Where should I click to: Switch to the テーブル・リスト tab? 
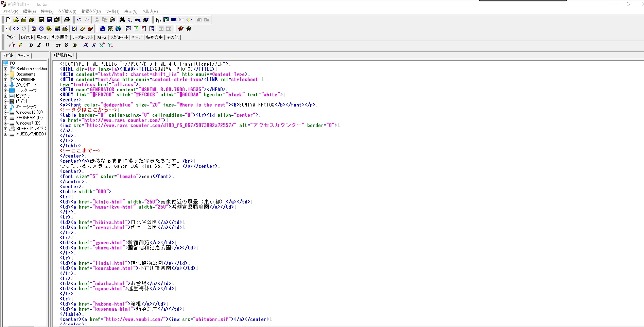(82, 37)
